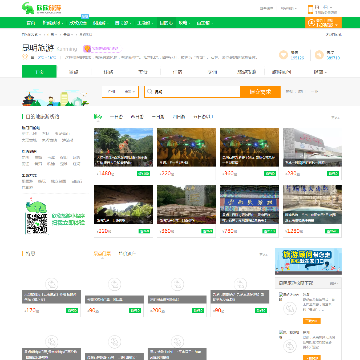
Task: Click the orange button in the sidebar advisor card
Action: 312,321
